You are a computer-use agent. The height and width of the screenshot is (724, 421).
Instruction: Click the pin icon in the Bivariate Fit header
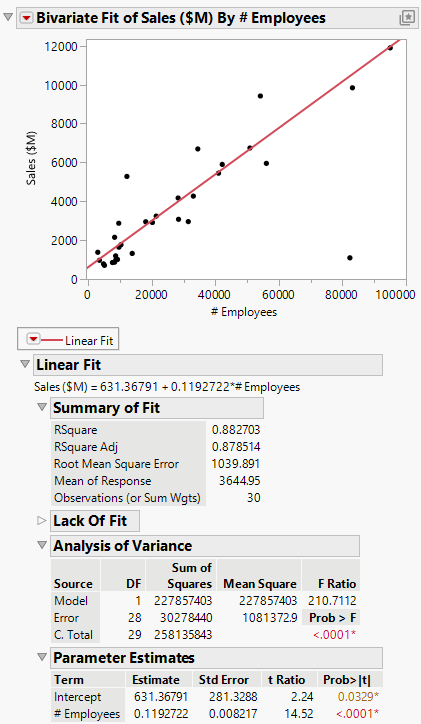pos(407,18)
